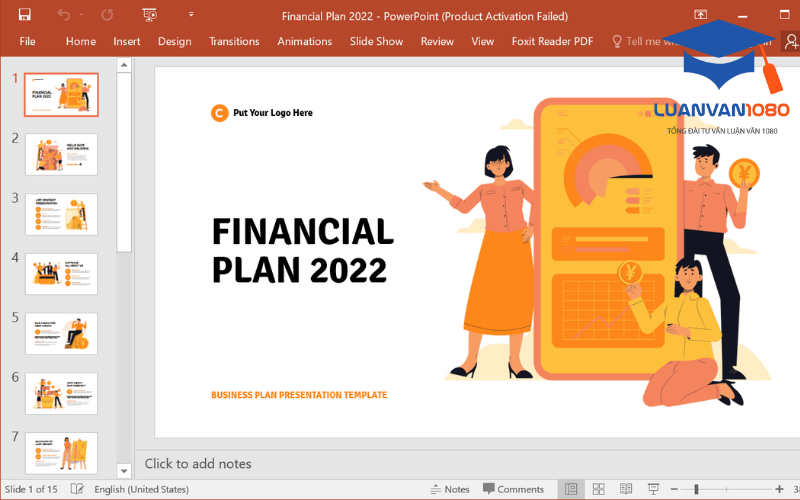Viewport: 800px width, 500px height.
Task: Select slide 6 thumbnail
Action: [x=61, y=393]
